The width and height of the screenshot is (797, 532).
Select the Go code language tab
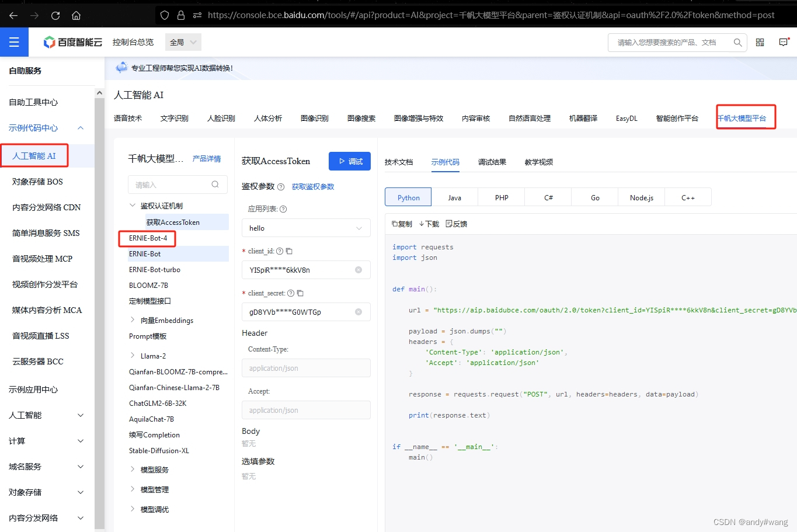click(x=595, y=197)
